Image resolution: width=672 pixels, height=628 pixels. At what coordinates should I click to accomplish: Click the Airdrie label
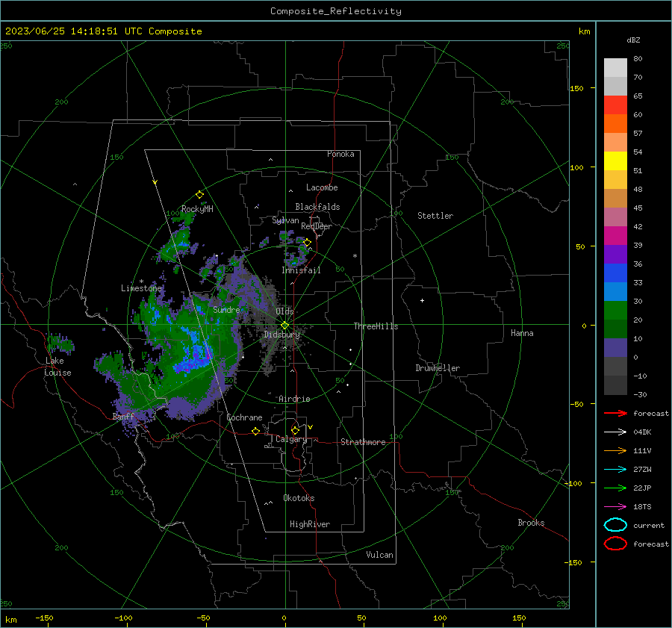(x=294, y=399)
